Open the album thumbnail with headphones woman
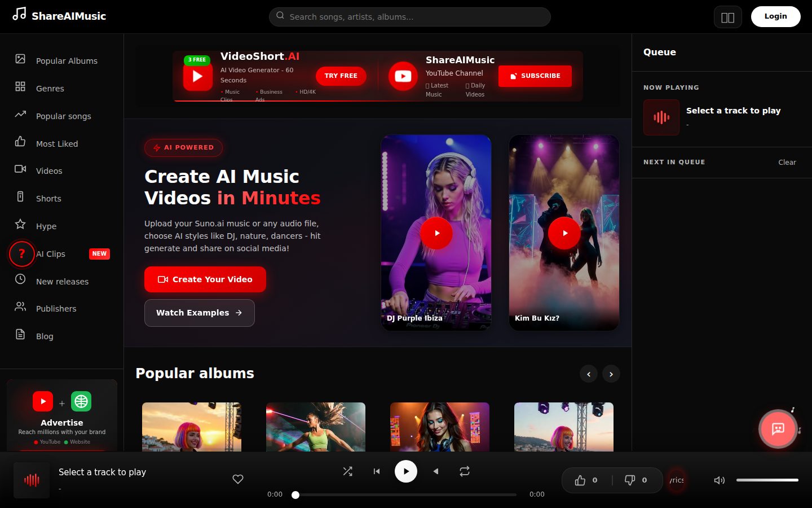Image resolution: width=812 pixels, height=508 pixels. [x=440, y=427]
